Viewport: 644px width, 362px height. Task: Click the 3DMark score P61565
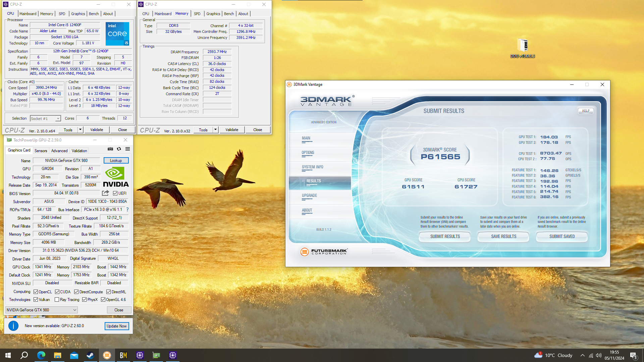click(x=440, y=157)
